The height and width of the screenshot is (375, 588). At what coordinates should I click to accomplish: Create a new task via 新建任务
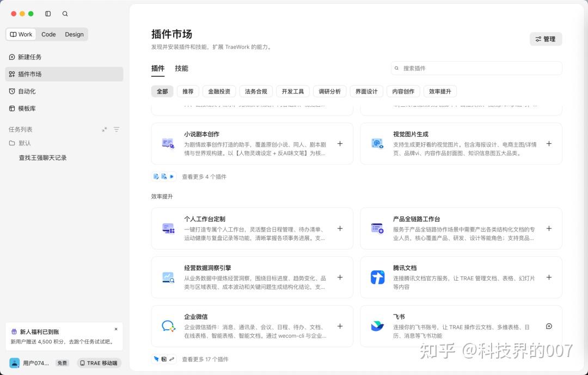click(x=64, y=57)
